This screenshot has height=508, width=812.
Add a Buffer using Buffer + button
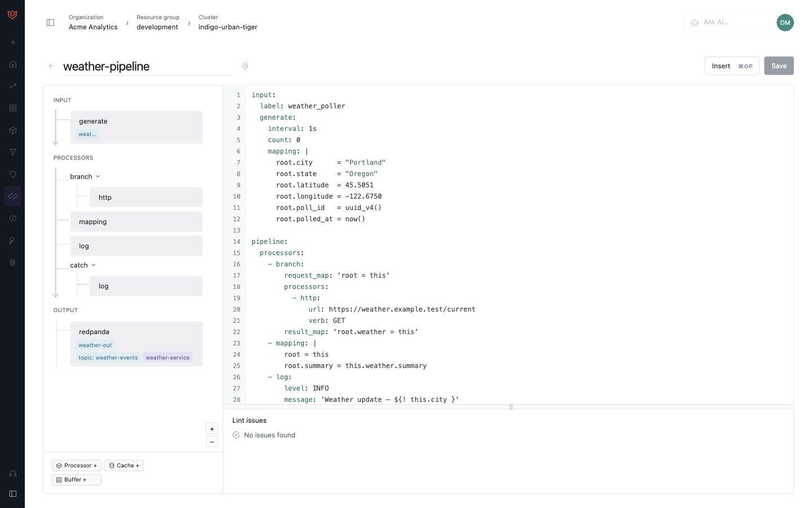77,480
